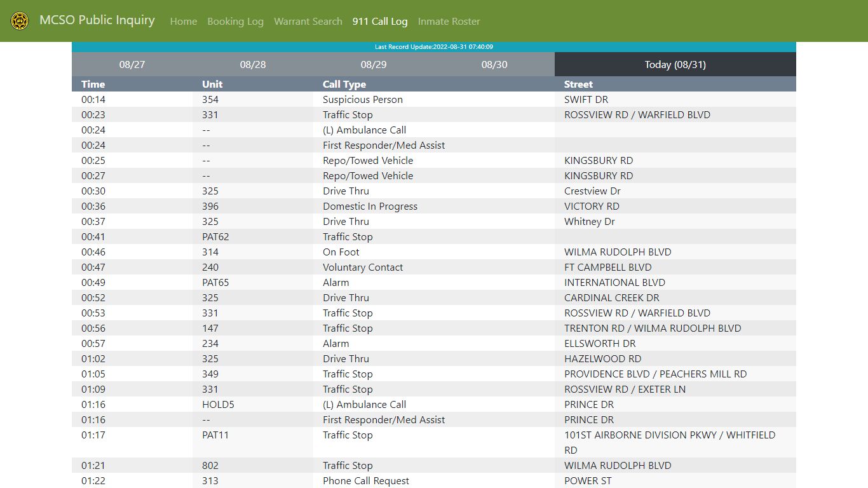This screenshot has width=868, height=488.
Task: Click unit 314 cell
Action: [x=253, y=252]
